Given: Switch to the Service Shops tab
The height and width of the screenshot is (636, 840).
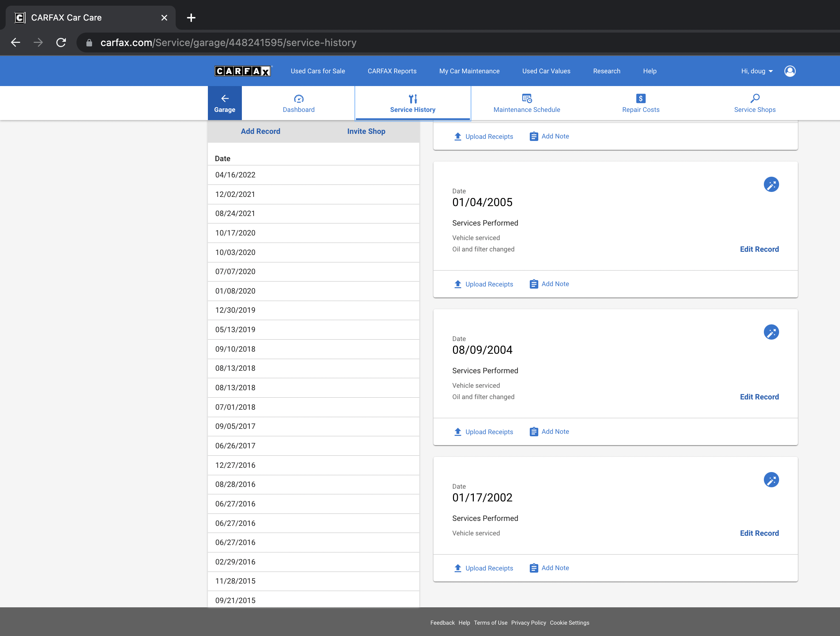Looking at the screenshot, I should 755,103.
